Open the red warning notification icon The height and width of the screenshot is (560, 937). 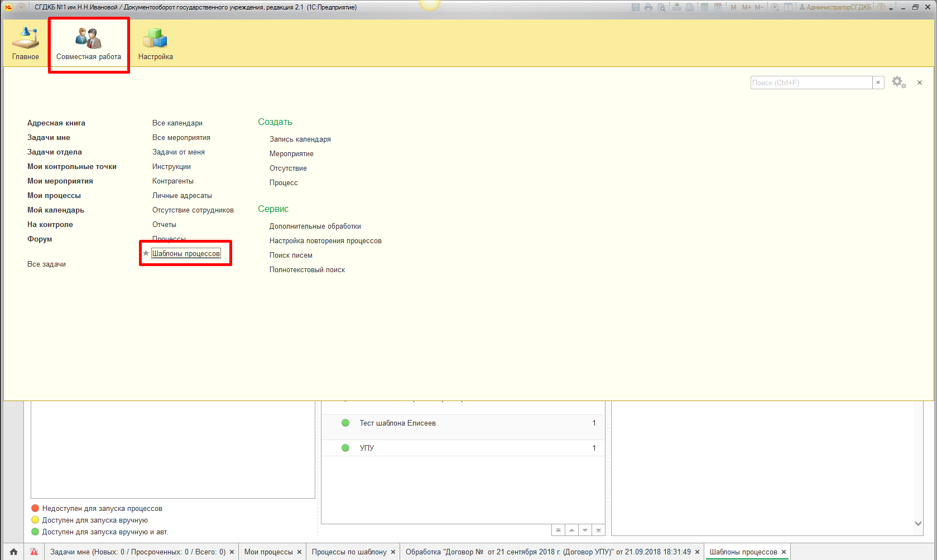[34, 552]
